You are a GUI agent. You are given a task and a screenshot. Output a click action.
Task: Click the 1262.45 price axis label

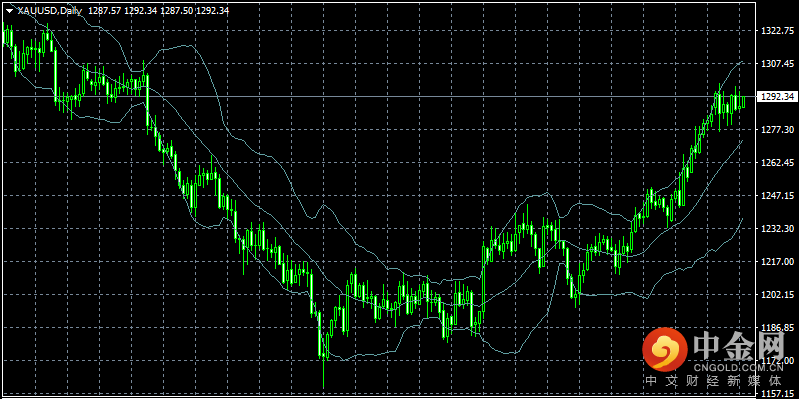(x=776, y=163)
